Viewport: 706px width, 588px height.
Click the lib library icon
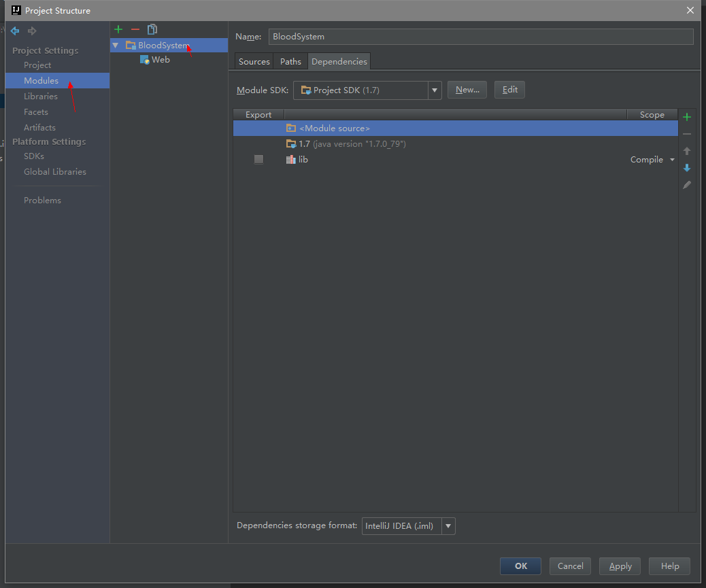(291, 159)
